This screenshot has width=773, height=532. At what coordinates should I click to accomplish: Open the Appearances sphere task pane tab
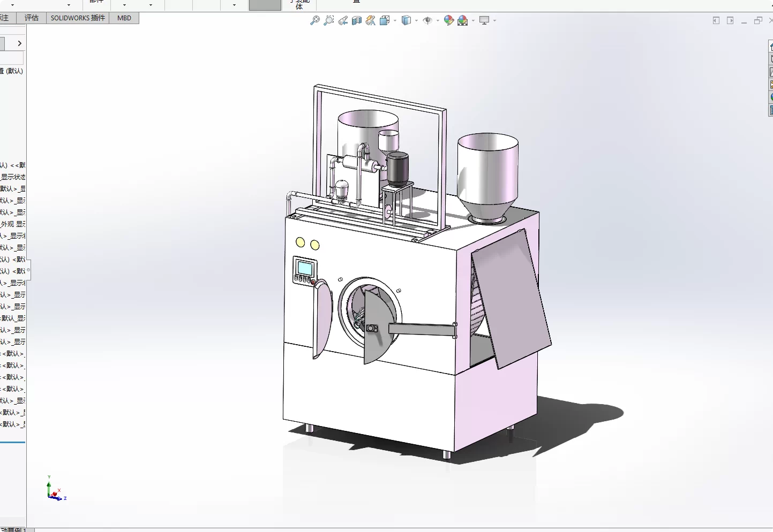[x=771, y=97]
